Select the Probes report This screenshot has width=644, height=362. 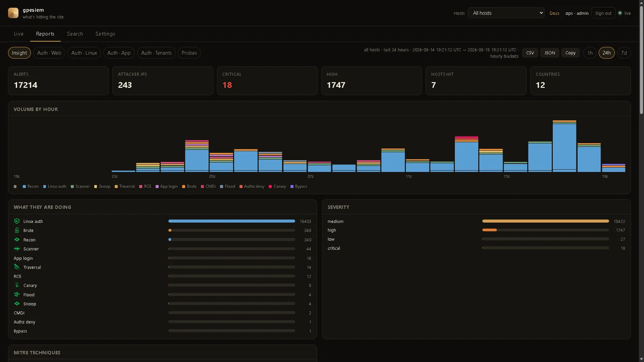[x=189, y=53]
